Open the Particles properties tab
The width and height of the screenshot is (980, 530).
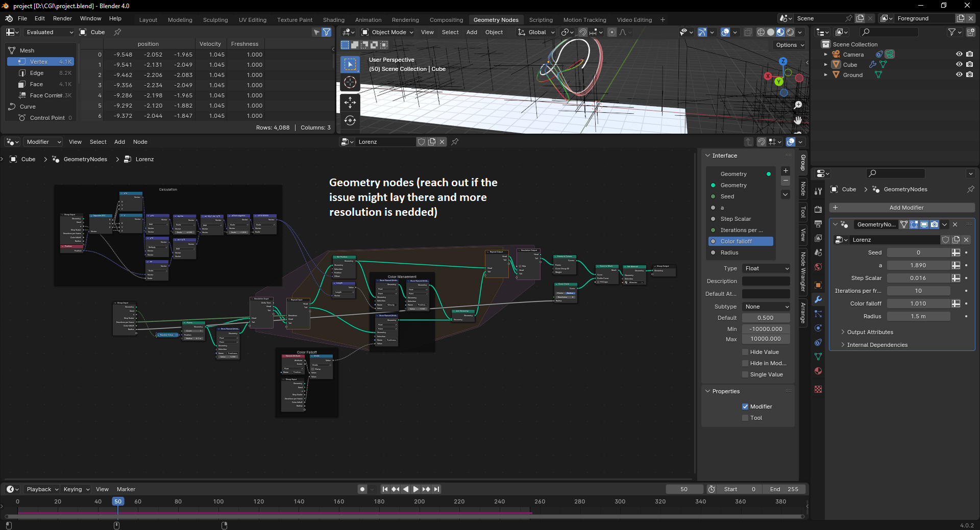tap(818, 314)
